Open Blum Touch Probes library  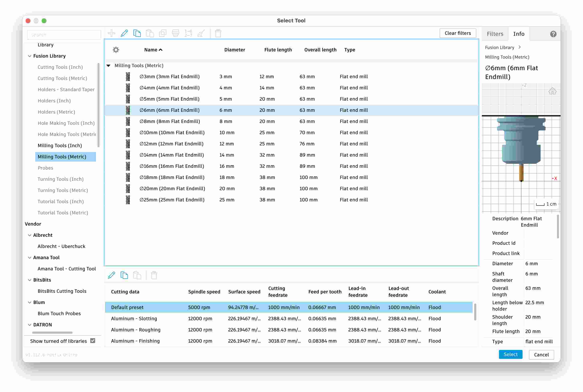coord(59,314)
